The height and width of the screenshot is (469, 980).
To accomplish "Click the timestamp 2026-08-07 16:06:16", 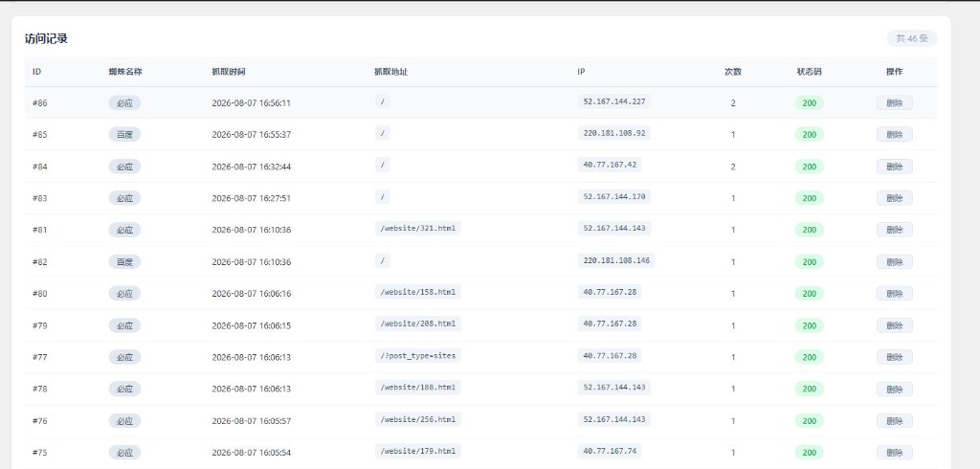I will point(252,293).
